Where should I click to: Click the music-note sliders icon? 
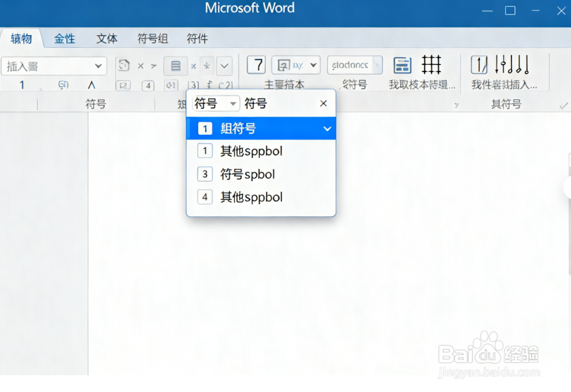(512, 65)
